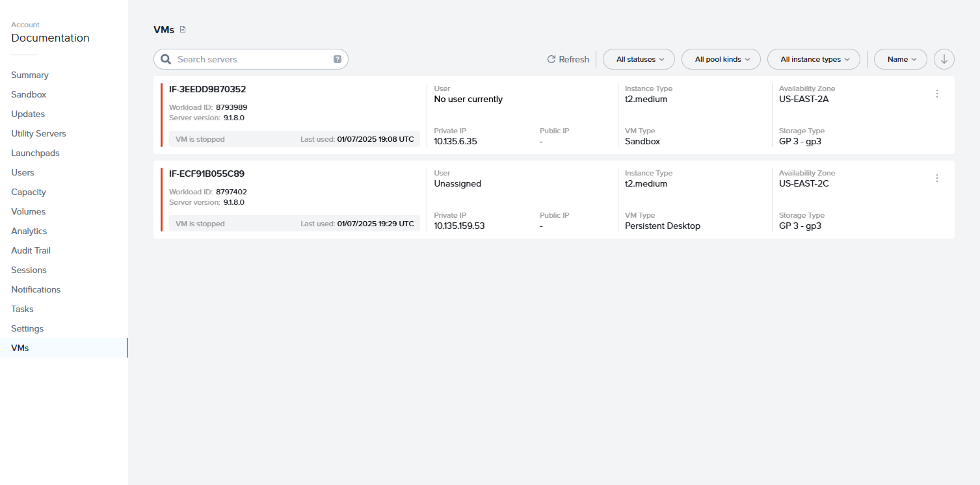Select the Notifications sidebar item
Image resolution: width=980 pixels, height=485 pixels.
(36, 289)
